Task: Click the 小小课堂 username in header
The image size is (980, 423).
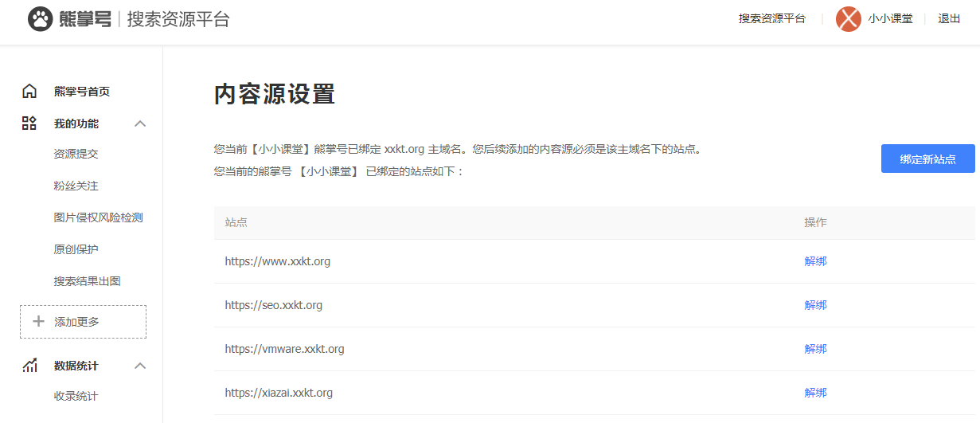Action: coord(891,19)
